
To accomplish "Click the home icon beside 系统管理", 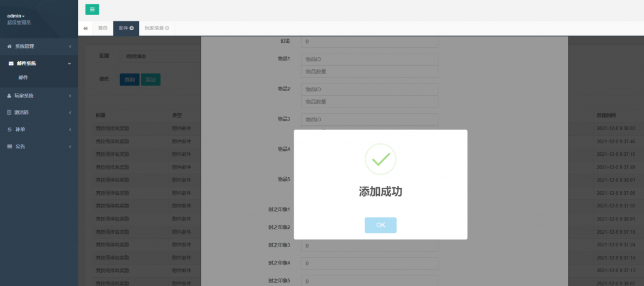I will (10, 47).
